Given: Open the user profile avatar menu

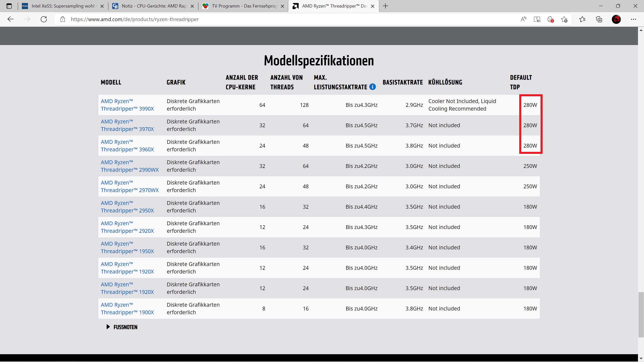Looking at the screenshot, I should 616,19.
